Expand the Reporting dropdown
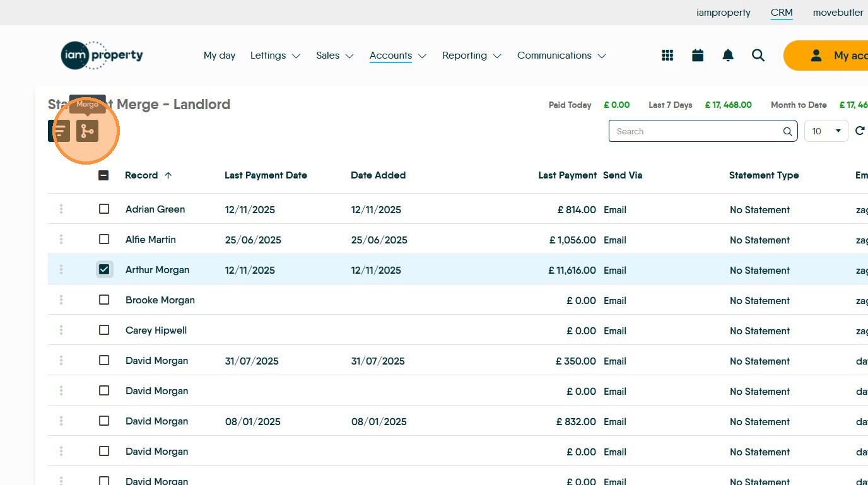 click(x=471, y=56)
